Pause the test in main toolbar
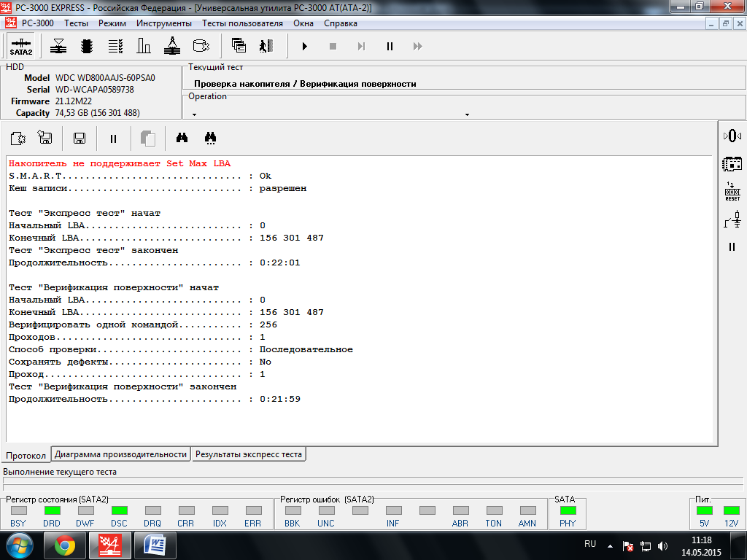Screen dimensions: 747x560 click(x=390, y=46)
